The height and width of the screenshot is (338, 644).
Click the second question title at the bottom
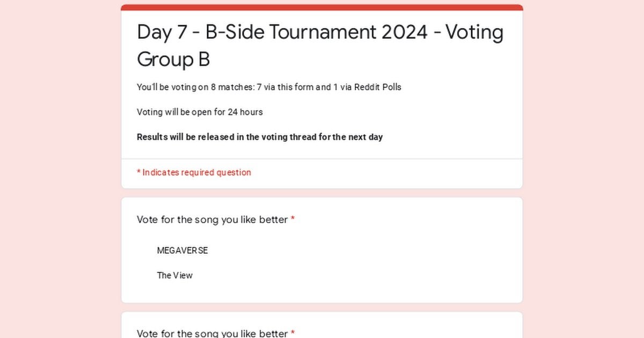coord(212,333)
